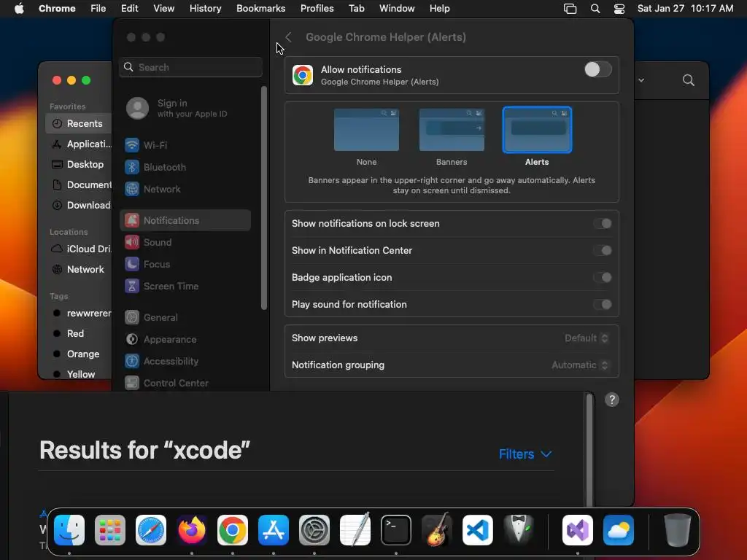
Task: Select Network in Finder Locations
Action: coord(79,270)
